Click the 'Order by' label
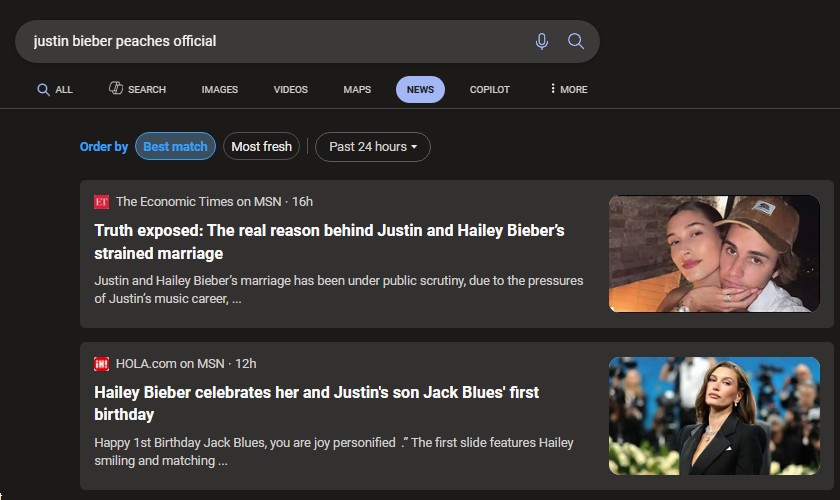840x500 pixels. pos(104,146)
